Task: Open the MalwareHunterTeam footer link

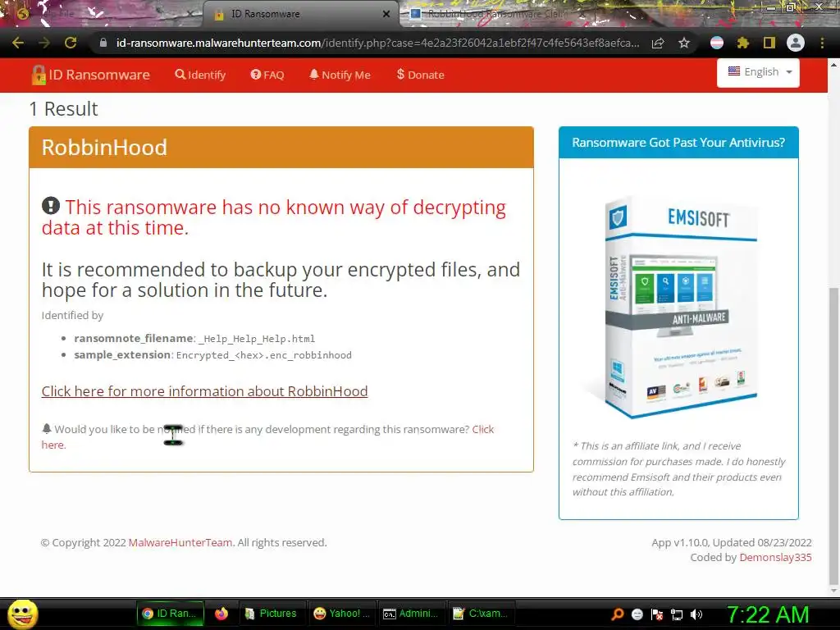Action: click(x=180, y=543)
